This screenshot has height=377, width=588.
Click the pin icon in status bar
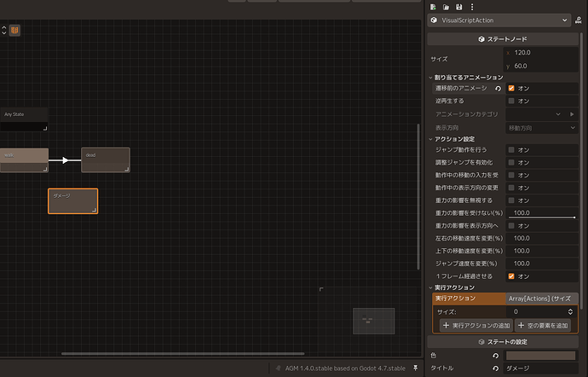pos(416,368)
